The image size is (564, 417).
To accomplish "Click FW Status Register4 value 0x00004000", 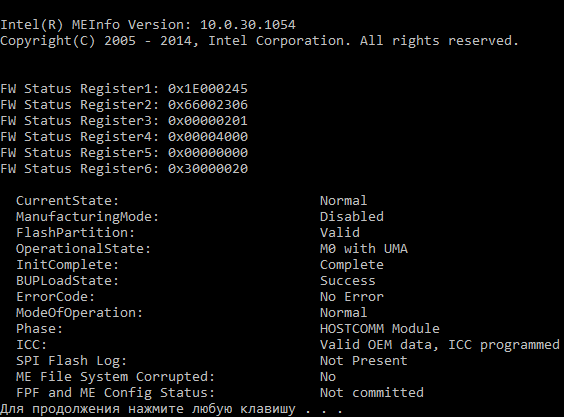I will [208, 137].
